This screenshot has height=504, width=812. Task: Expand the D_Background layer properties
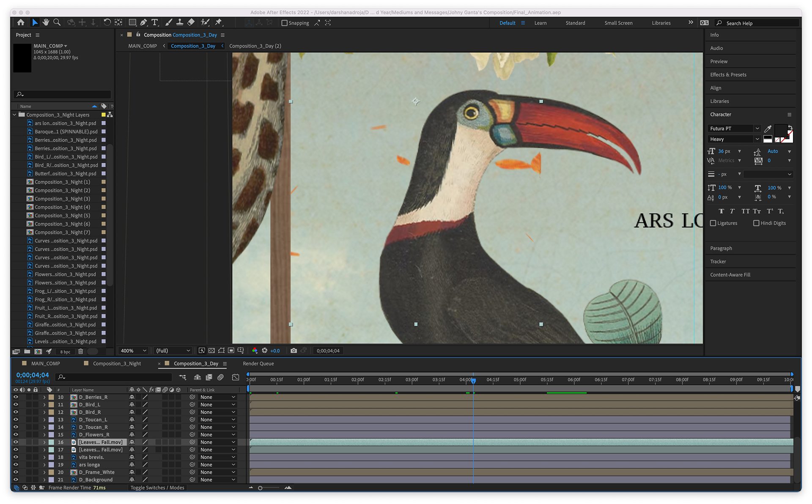pyautogui.click(x=44, y=480)
